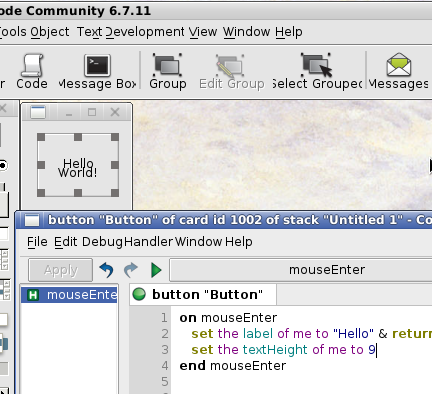Click the undo arrow in script editor
This screenshot has height=394, width=432.
(x=106, y=270)
